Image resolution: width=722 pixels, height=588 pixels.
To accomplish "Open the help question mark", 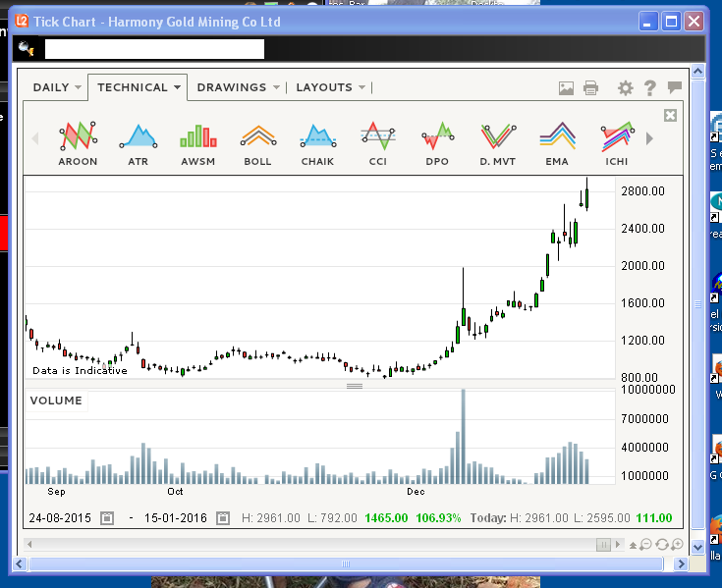I will click(x=649, y=88).
